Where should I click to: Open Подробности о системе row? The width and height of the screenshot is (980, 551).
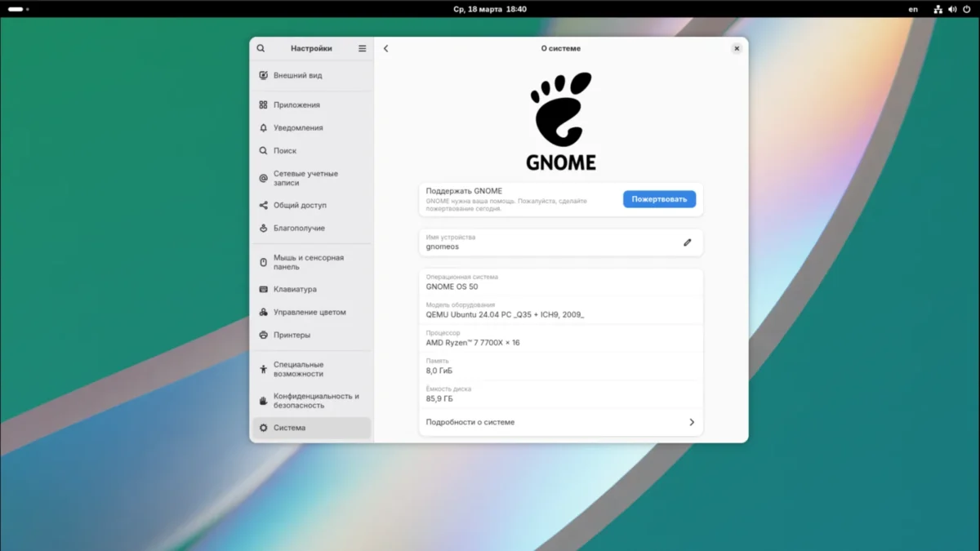561,422
